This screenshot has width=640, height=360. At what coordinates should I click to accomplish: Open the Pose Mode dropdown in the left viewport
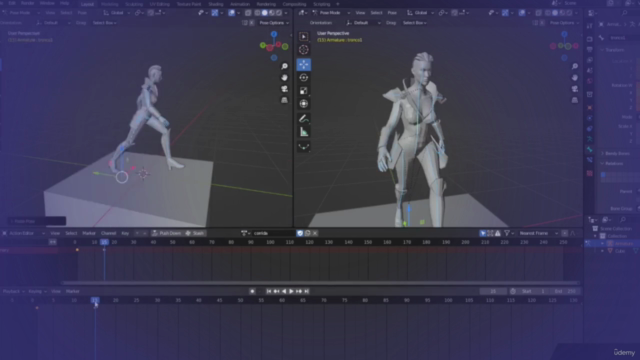(x=22, y=13)
